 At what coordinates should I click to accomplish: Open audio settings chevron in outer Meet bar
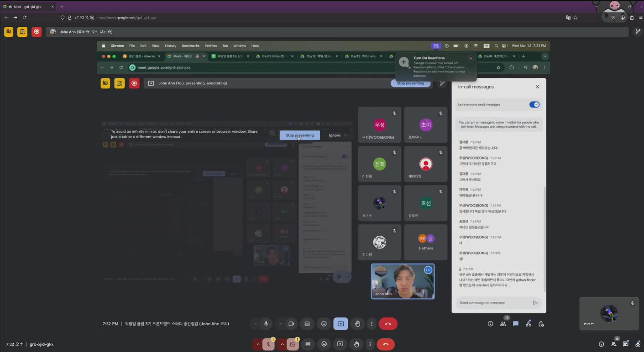click(x=258, y=344)
